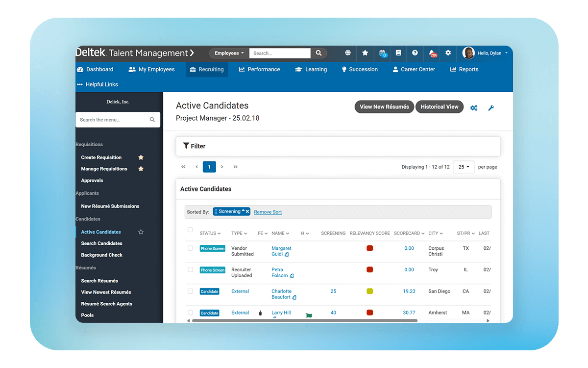Click the search magnifier button in header

tap(318, 53)
